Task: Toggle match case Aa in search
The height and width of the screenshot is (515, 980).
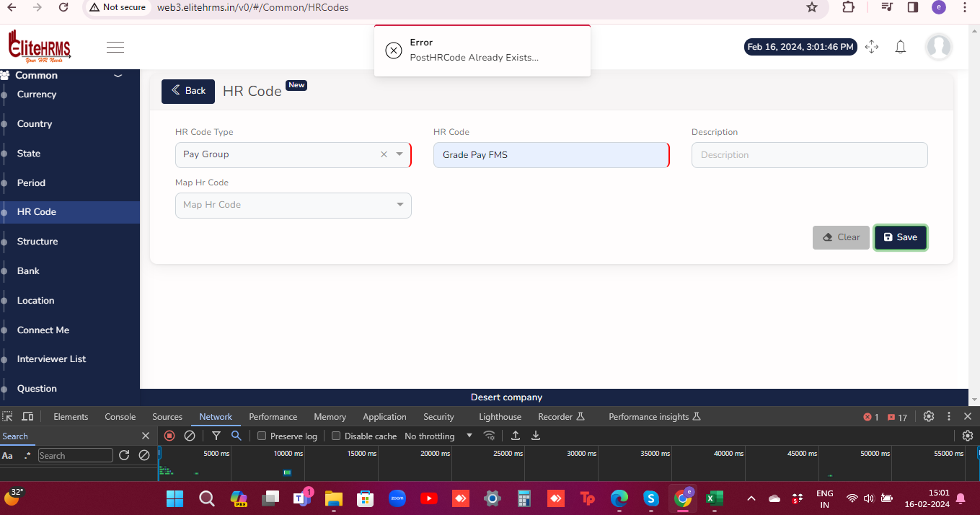Action: pyautogui.click(x=7, y=455)
